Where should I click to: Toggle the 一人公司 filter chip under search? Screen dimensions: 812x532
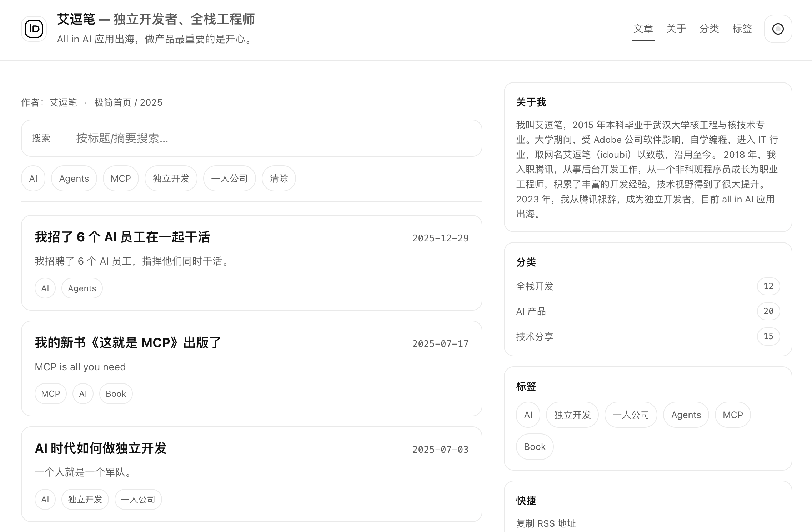[229, 179]
